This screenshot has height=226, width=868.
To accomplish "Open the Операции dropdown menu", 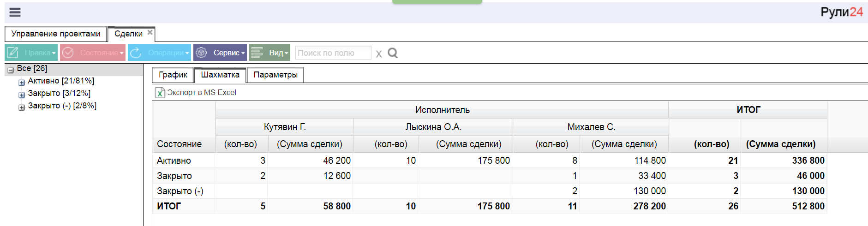I will click(159, 53).
